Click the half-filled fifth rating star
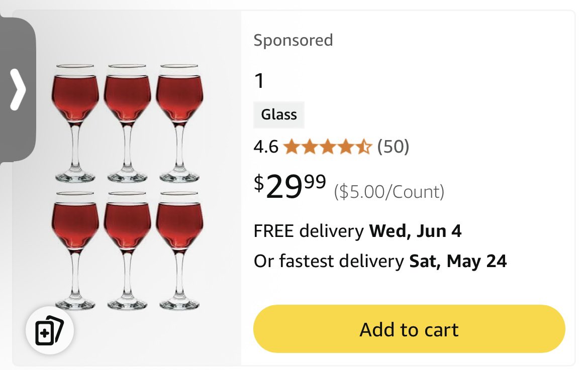 [363, 147]
